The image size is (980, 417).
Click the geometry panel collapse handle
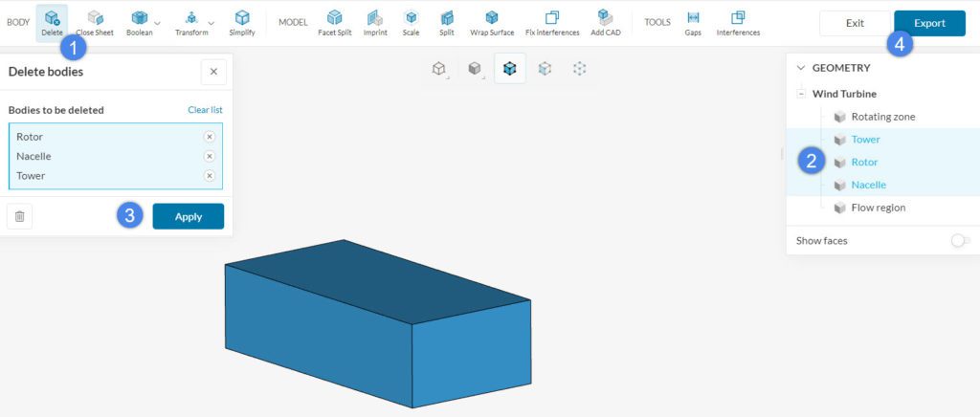coord(781,154)
